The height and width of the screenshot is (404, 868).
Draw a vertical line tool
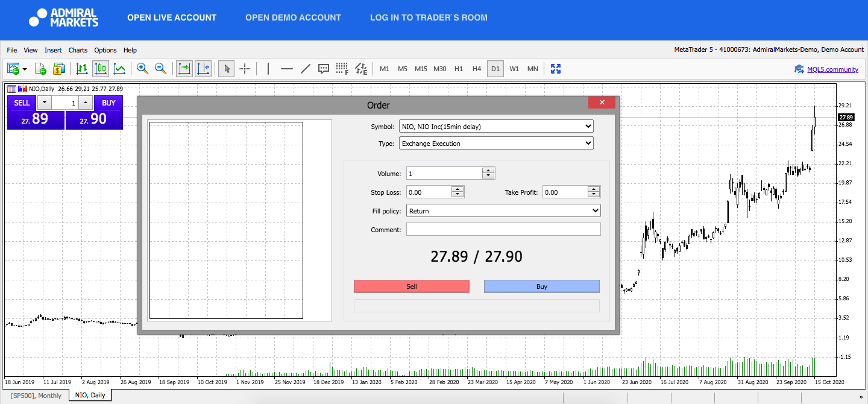[268, 69]
